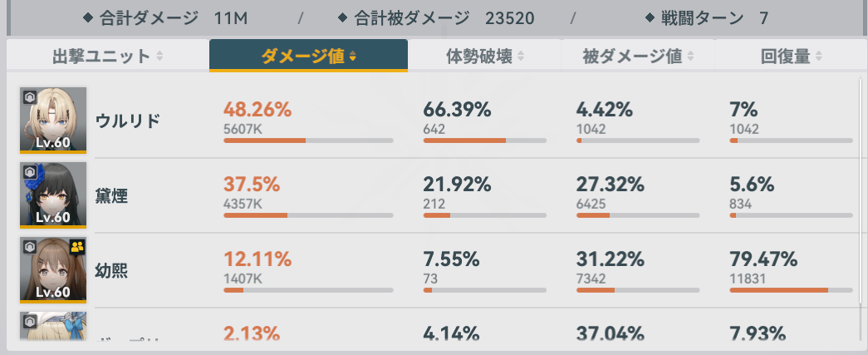Click the diamond icon beside 合計被ダメージ

(343, 17)
